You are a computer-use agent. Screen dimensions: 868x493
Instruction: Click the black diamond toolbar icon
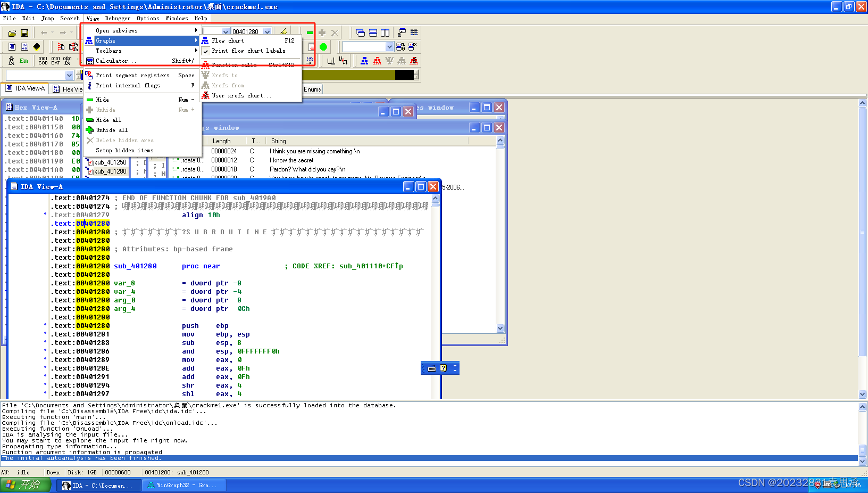point(37,47)
